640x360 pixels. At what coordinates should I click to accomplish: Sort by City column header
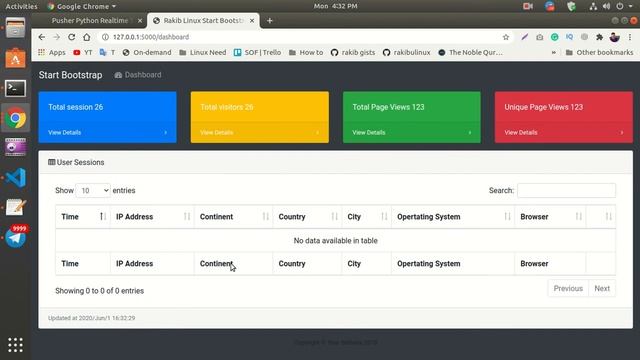pyautogui.click(x=367, y=217)
